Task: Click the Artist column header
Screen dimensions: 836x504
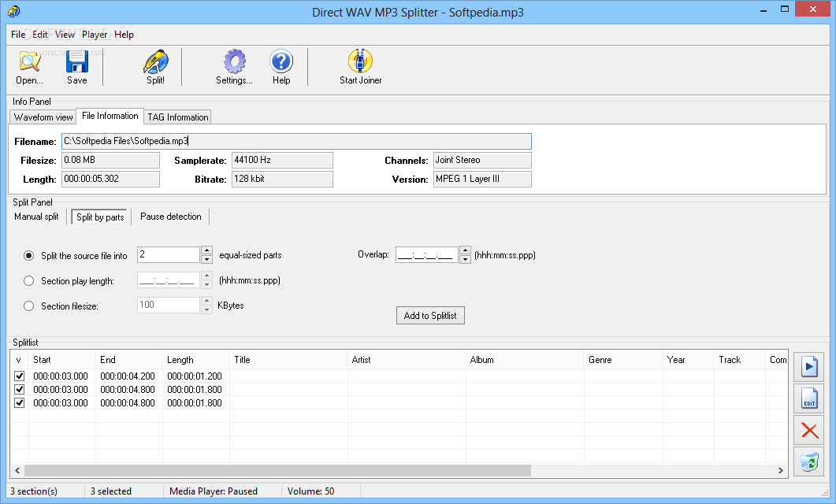Action: [x=407, y=360]
